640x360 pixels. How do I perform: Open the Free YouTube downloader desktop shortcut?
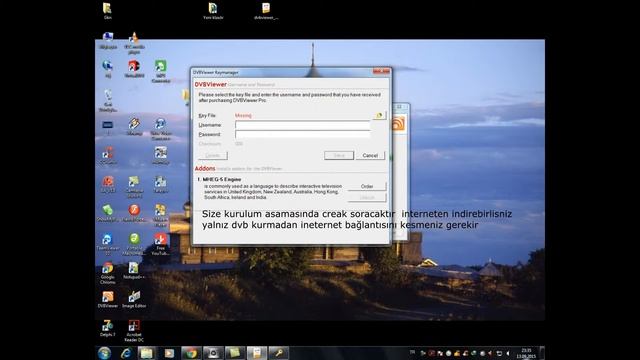coord(160,244)
